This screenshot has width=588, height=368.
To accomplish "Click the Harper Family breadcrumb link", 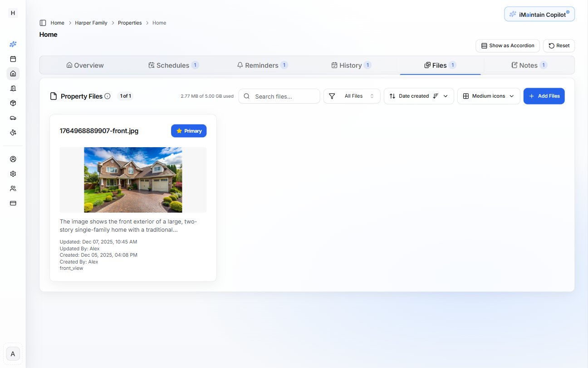I will (x=91, y=23).
